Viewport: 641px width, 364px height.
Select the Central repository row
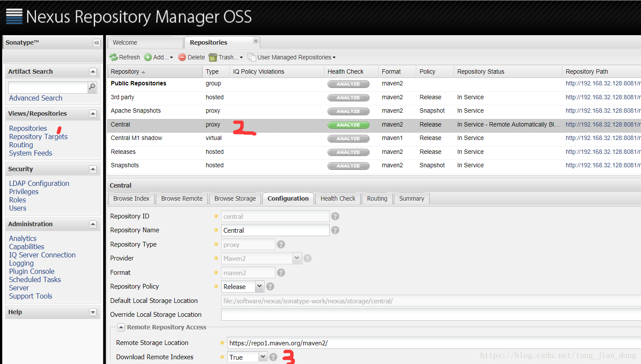point(374,125)
